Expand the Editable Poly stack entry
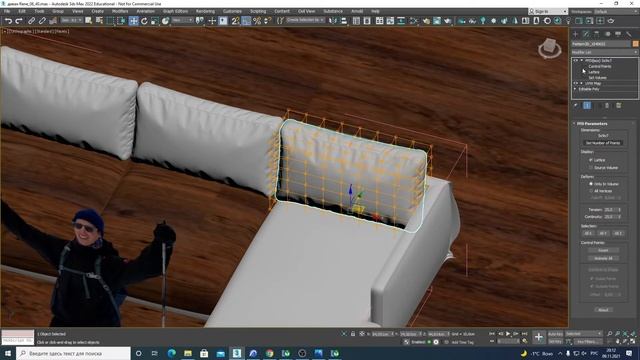The image size is (640, 360). coord(576,89)
